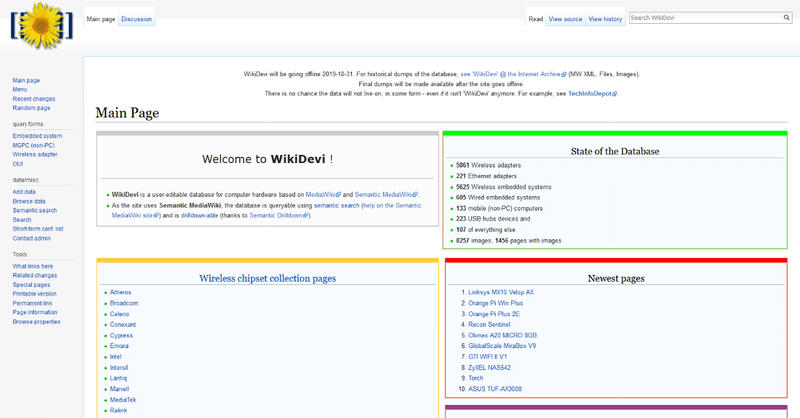This screenshot has width=800, height=418.
Task: Open the Discussion tab
Action: pyautogui.click(x=136, y=19)
